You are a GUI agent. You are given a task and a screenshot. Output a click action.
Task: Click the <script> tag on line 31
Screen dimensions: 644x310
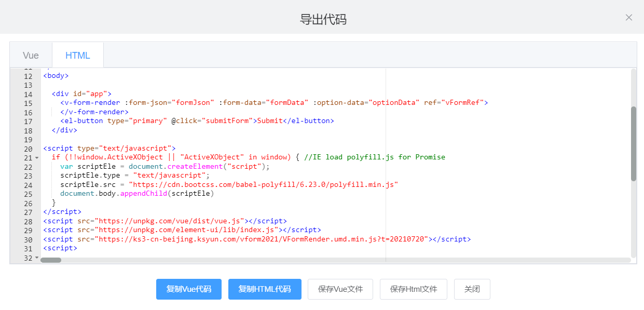tap(60, 248)
